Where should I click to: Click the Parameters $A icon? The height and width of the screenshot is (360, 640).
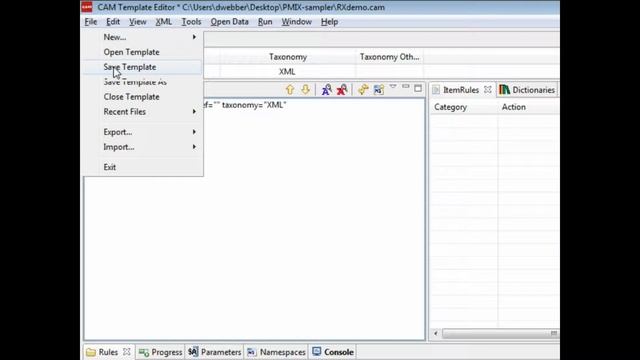pos(193,352)
